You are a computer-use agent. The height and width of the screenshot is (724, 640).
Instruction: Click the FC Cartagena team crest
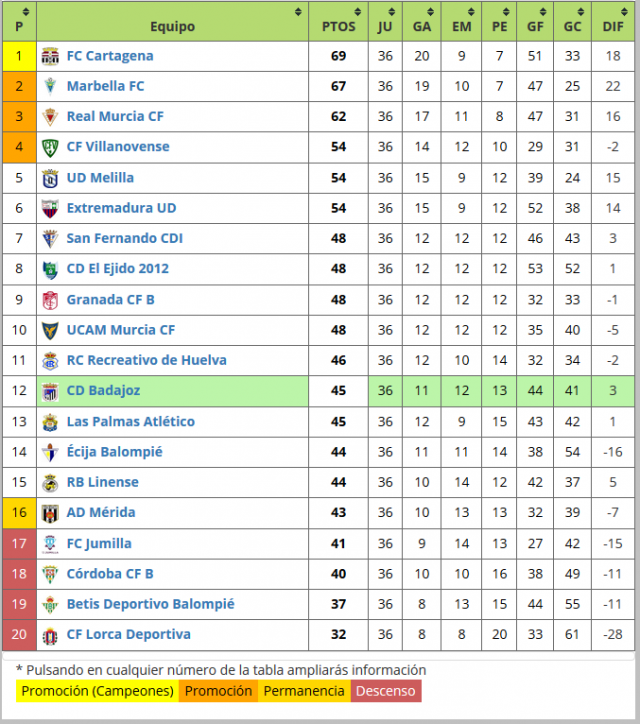coord(50,56)
